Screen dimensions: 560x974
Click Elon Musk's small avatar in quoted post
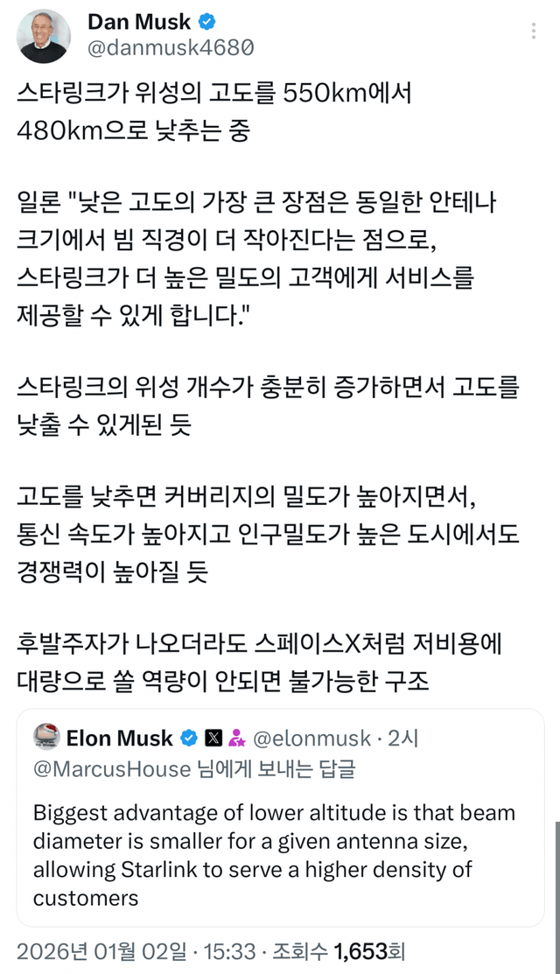coord(46,738)
